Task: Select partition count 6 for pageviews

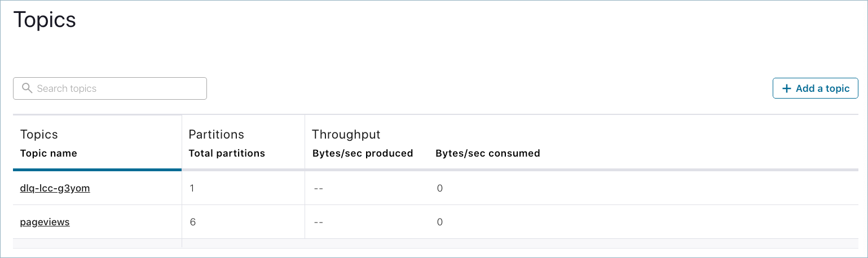Action: (192, 222)
